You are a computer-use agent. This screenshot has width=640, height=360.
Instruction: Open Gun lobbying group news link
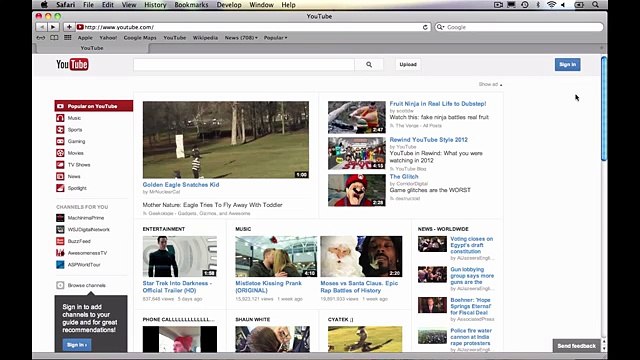[x=472, y=276]
